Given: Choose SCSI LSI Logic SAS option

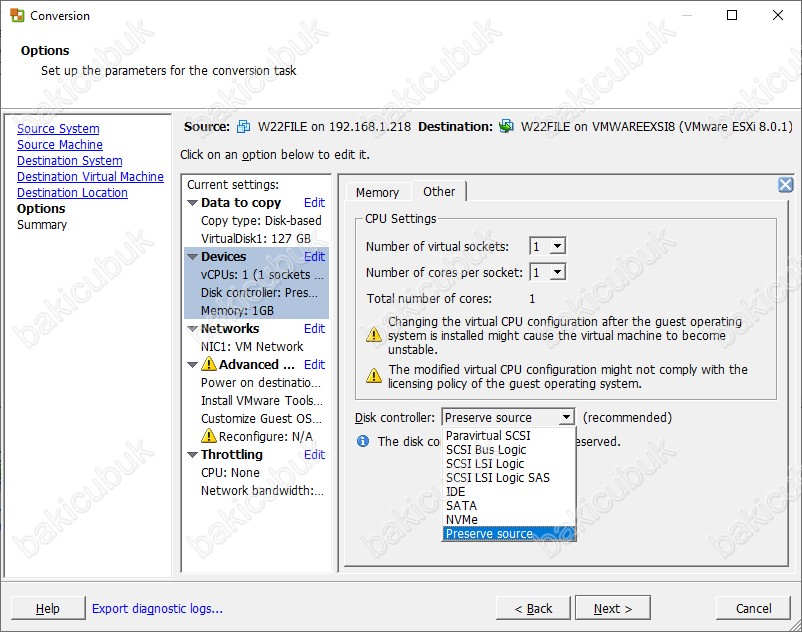Looking at the screenshot, I should tap(509, 478).
